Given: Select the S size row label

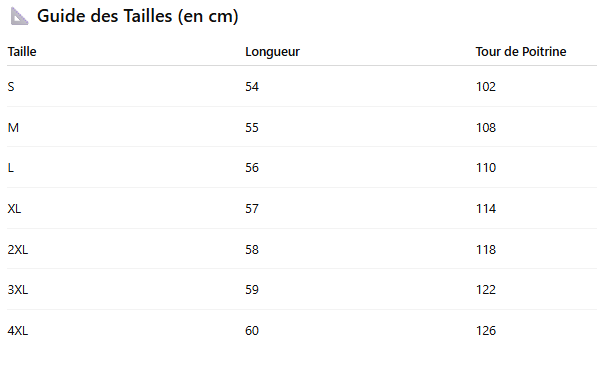Looking at the screenshot, I should click(11, 87).
